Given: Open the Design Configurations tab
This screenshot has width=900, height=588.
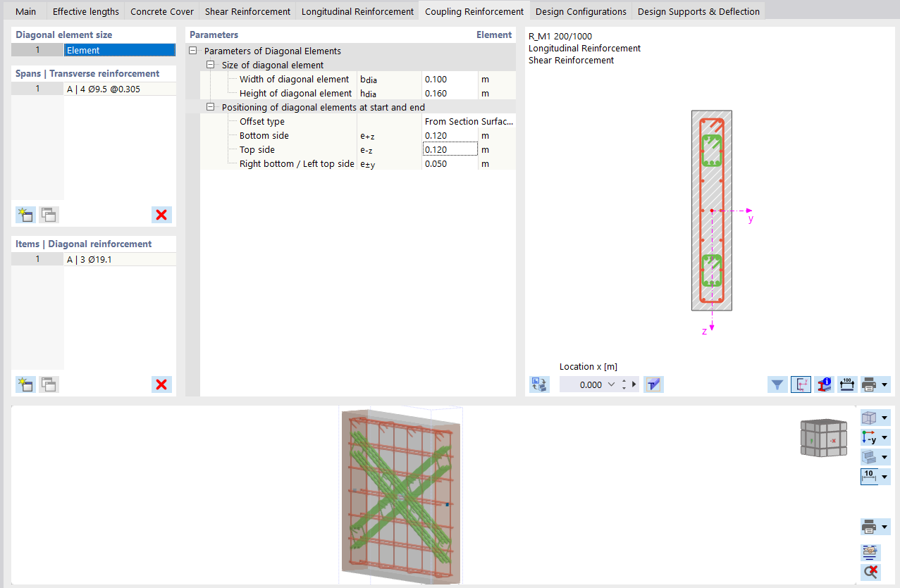Looking at the screenshot, I should (x=581, y=11).
